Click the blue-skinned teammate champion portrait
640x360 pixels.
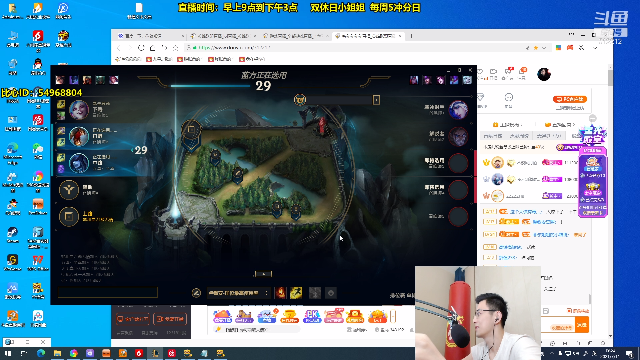click(79, 163)
